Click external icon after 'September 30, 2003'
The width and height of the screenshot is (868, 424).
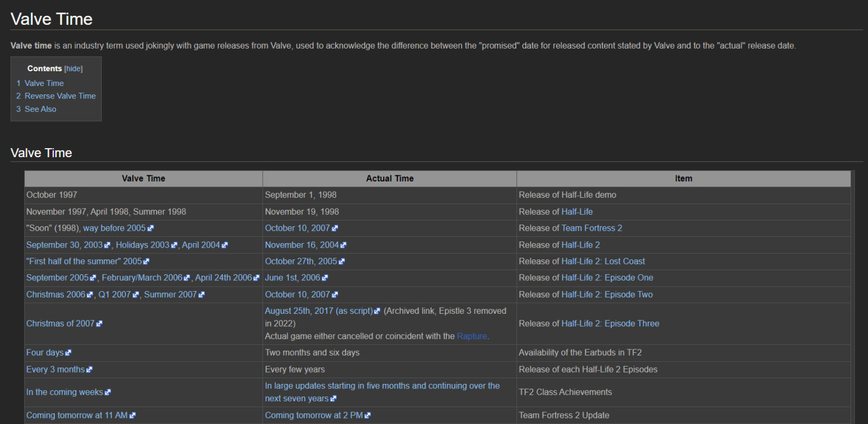click(107, 245)
